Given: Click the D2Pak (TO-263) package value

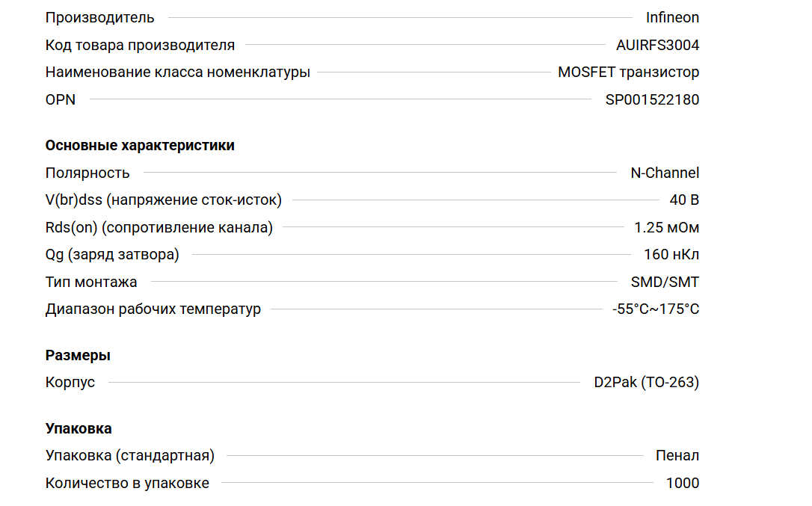Looking at the screenshot, I should [646, 382].
